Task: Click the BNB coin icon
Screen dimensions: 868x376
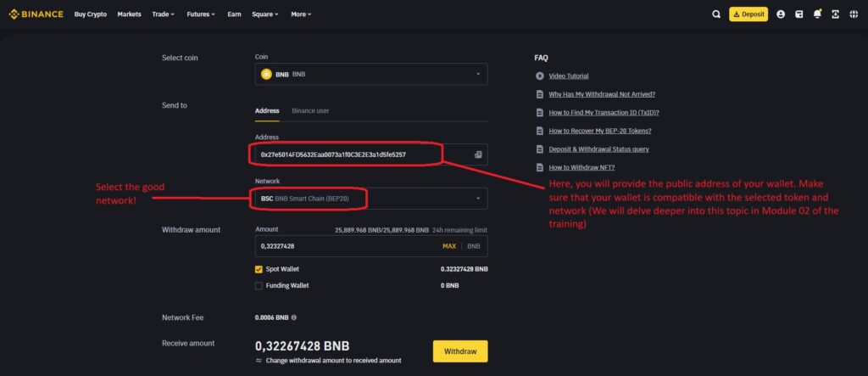Action: 266,75
